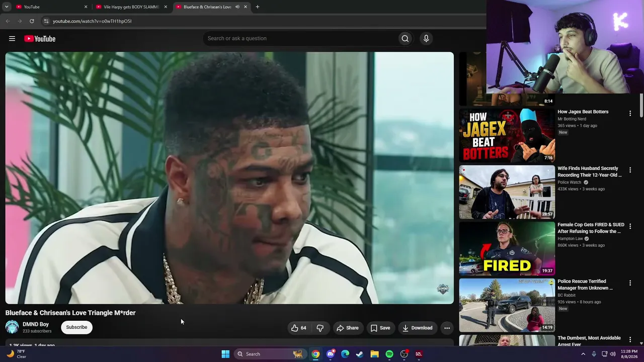Open OBS Studio from the taskbar
644x362 pixels.
[x=404, y=354]
